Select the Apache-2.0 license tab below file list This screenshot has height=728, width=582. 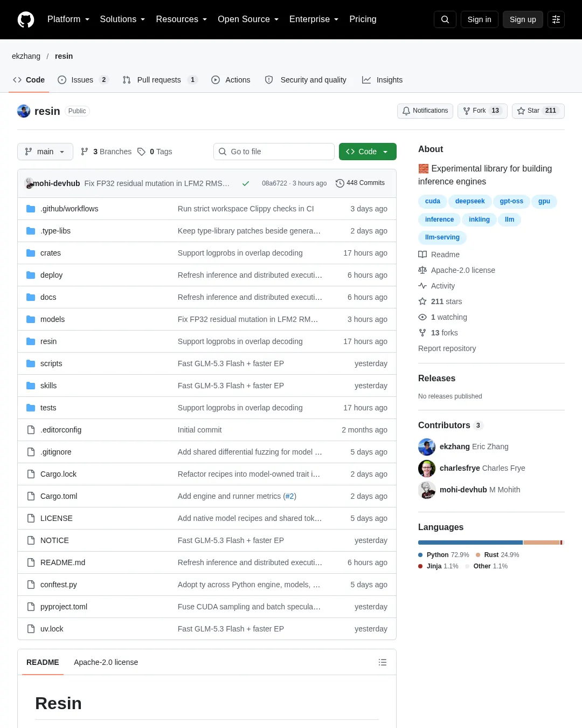pyautogui.click(x=106, y=662)
